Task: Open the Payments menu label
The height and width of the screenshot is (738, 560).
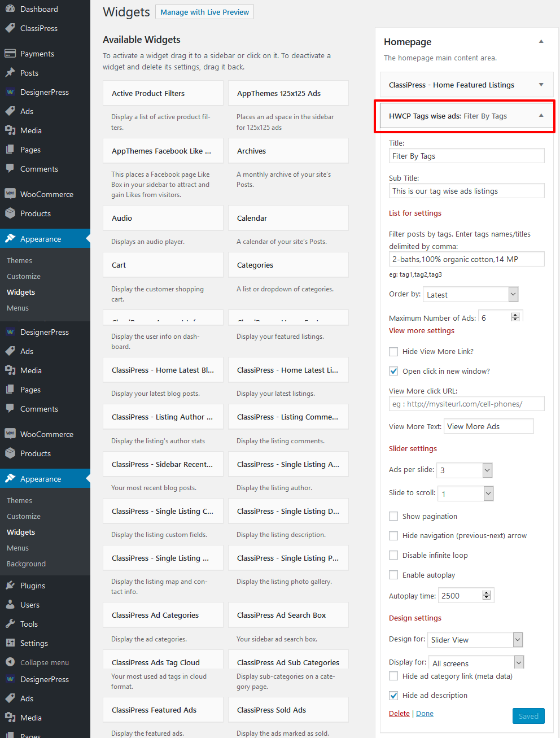Action: coord(37,54)
